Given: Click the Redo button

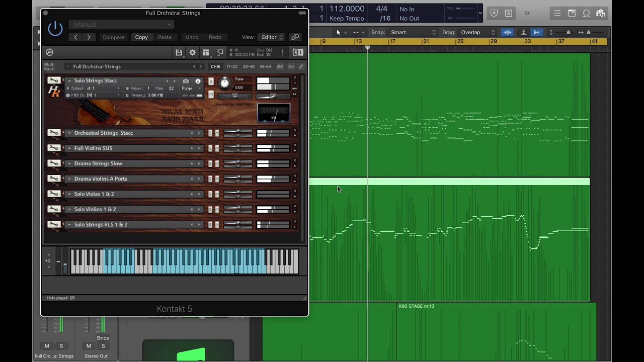Looking at the screenshot, I should pos(215,37).
